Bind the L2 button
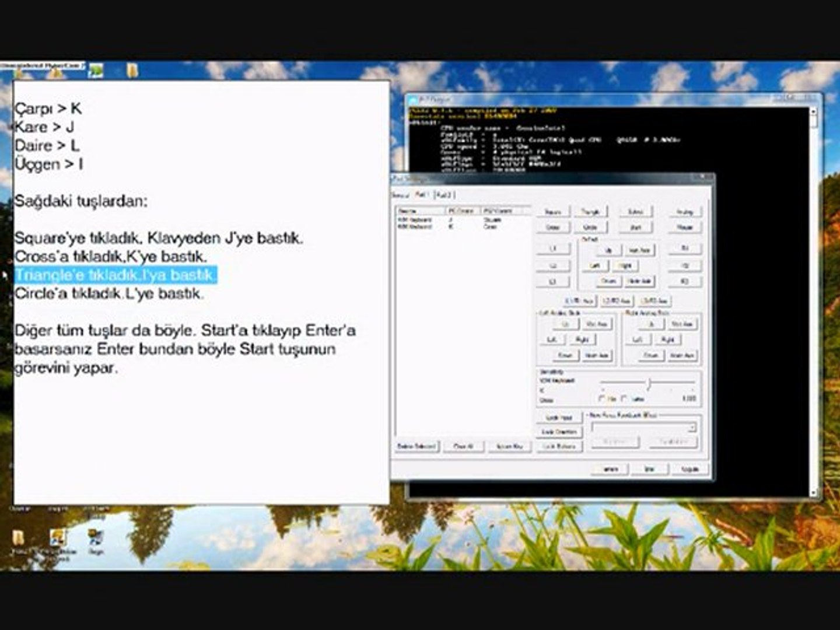Viewport: 840px width, 630px height. [553, 265]
